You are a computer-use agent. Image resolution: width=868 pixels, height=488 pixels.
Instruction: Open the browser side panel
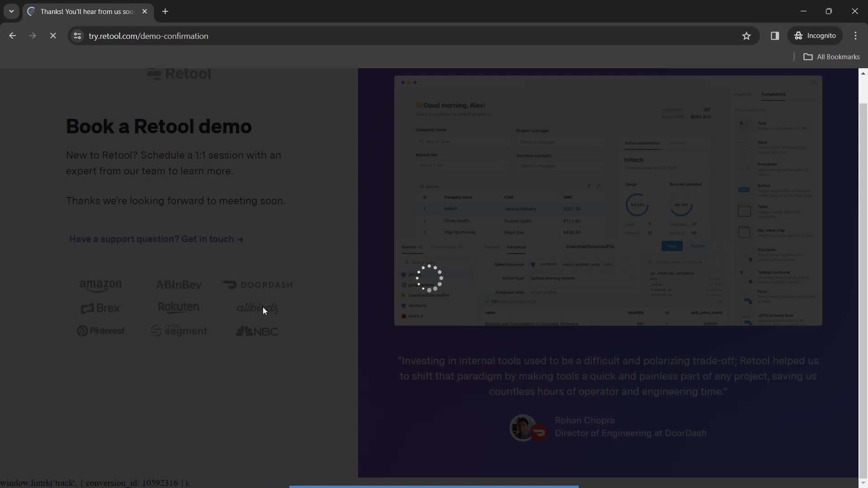(775, 36)
